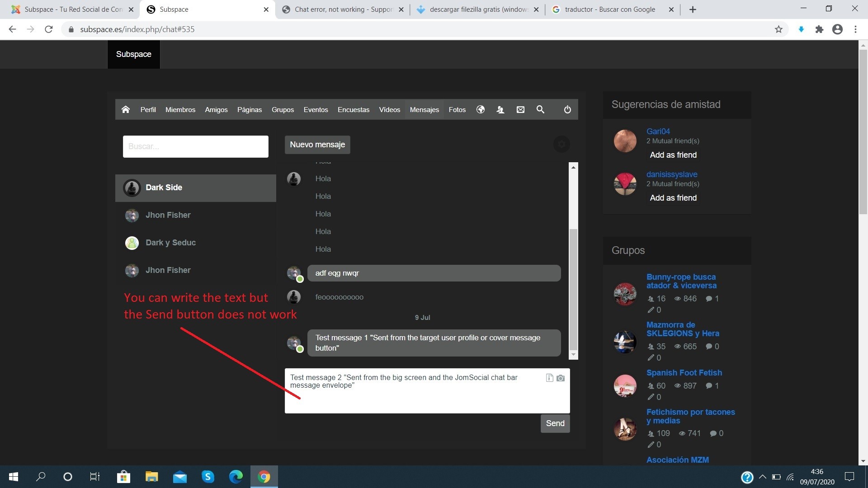This screenshot has width=868, height=488.
Task: Open the Grupos menu item
Action: tap(283, 109)
